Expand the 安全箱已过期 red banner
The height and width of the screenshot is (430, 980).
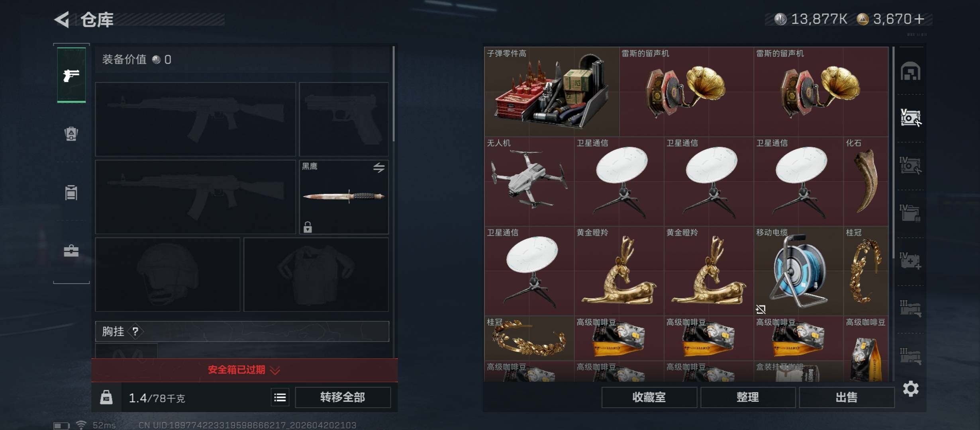pos(244,370)
